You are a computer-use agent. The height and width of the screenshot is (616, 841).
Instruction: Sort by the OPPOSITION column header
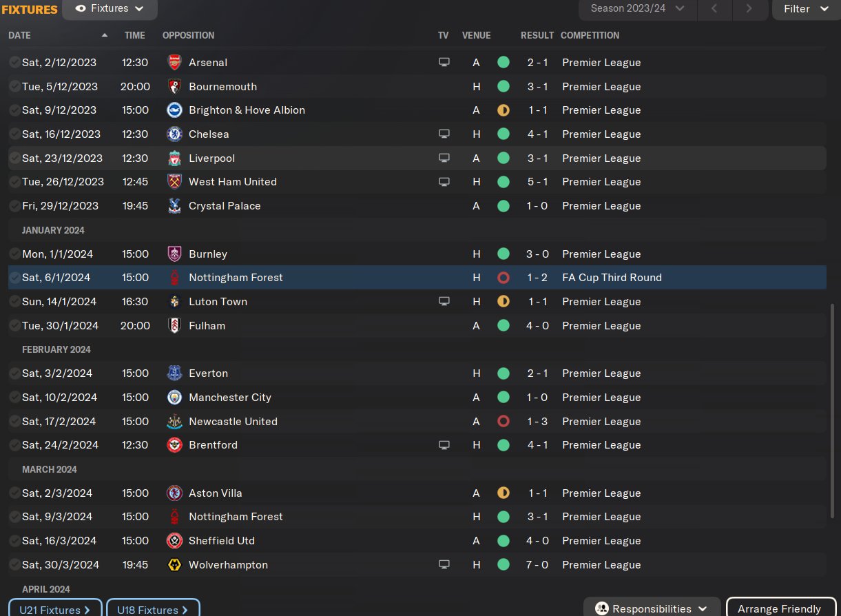[x=188, y=35]
